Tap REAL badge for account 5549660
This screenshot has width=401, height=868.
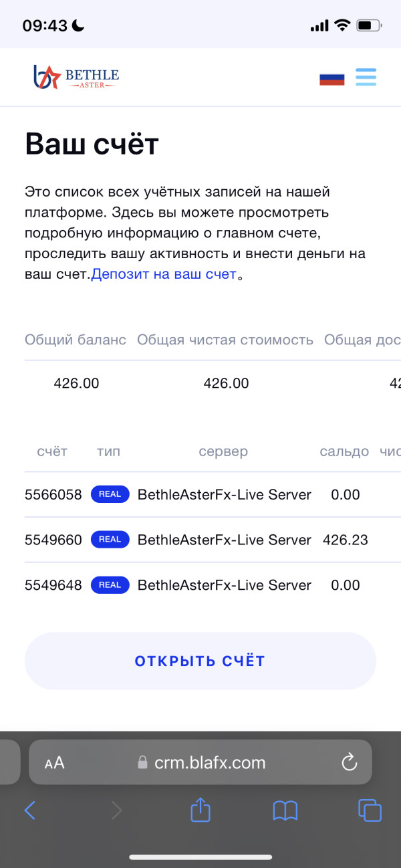click(x=110, y=540)
